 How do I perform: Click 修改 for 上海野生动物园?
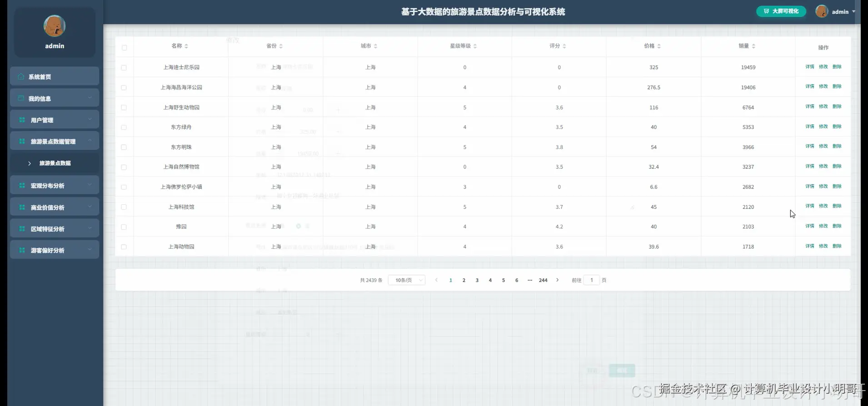[x=823, y=106]
